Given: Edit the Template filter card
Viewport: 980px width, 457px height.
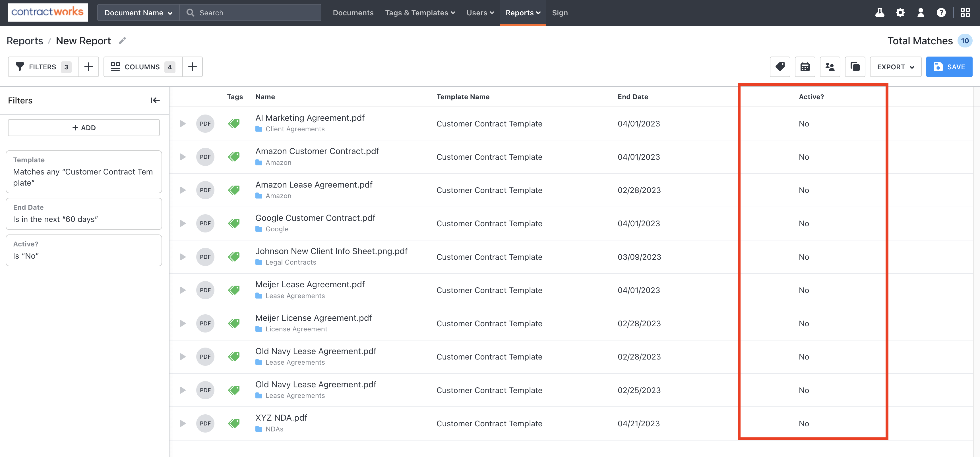Looking at the screenshot, I should click(x=84, y=171).
